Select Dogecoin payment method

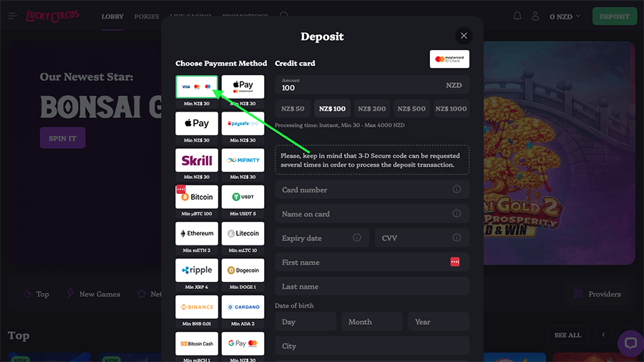pyautogui.click(x=243, y=270)
